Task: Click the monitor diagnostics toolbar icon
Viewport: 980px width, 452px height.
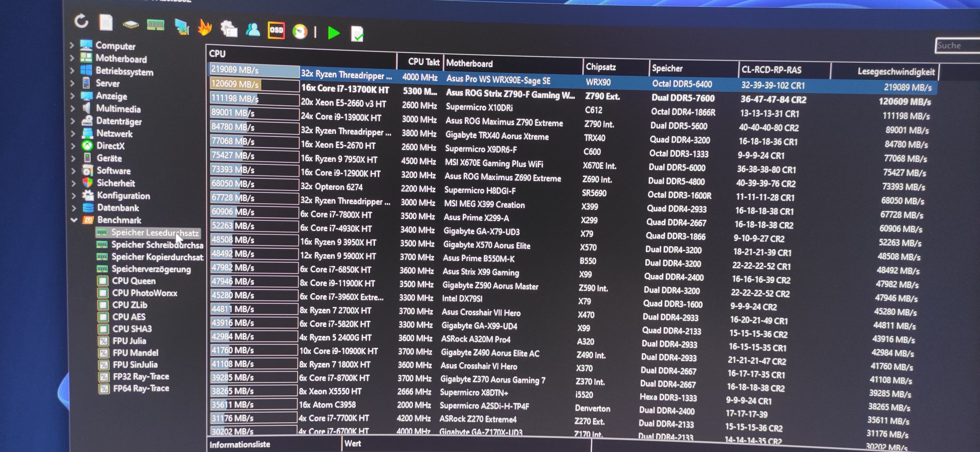Action: pos(181,27)
